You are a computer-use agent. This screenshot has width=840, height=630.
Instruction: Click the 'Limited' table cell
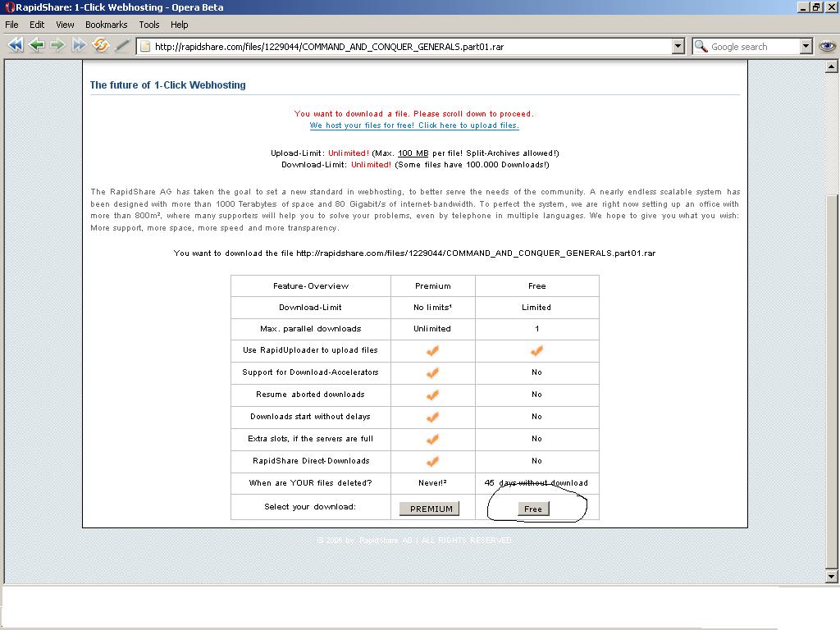(x=536, y=308)
